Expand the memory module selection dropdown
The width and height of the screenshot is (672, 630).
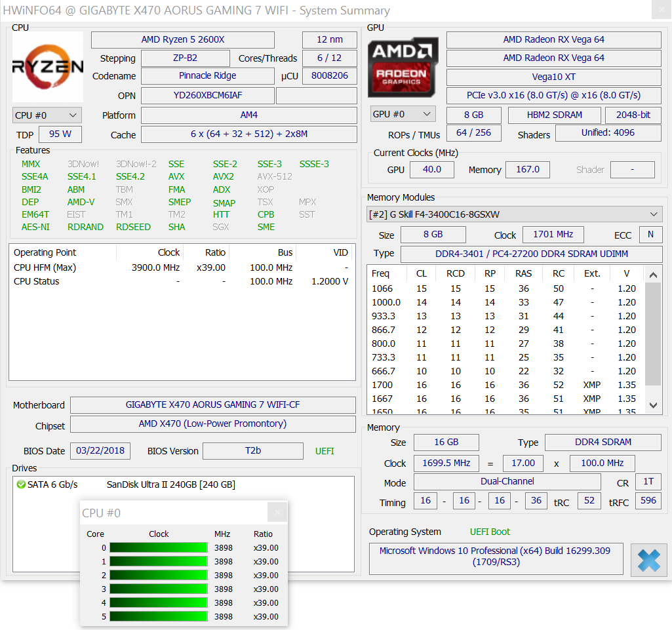tap(515, 214)
